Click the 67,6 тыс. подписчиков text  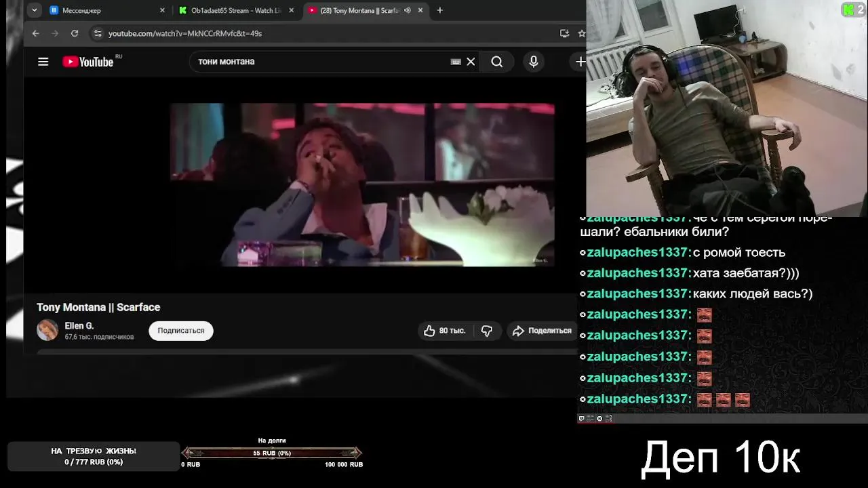point(99,337)
